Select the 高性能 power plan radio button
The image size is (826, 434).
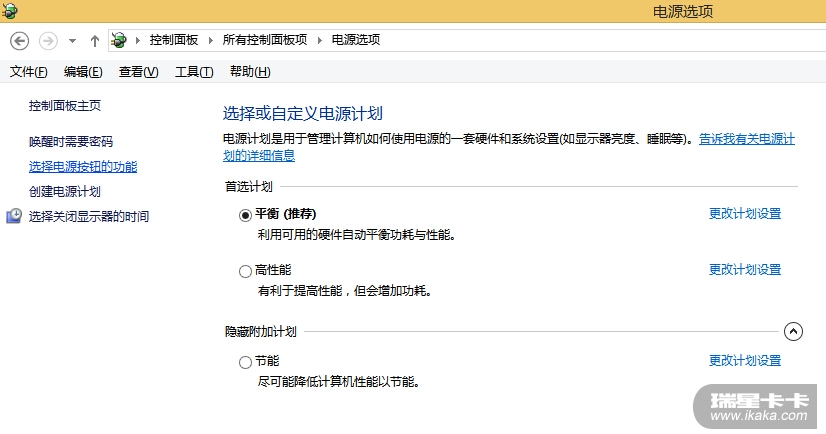coord(245,271)
